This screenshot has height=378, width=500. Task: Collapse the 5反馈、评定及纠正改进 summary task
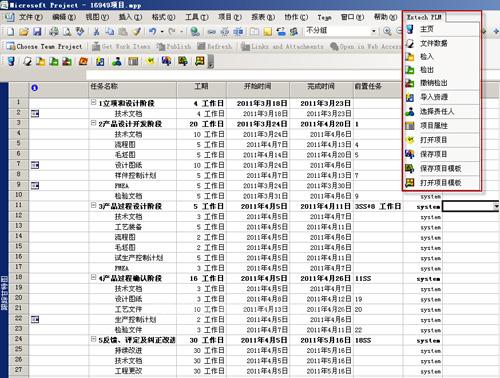click(94, 339)
